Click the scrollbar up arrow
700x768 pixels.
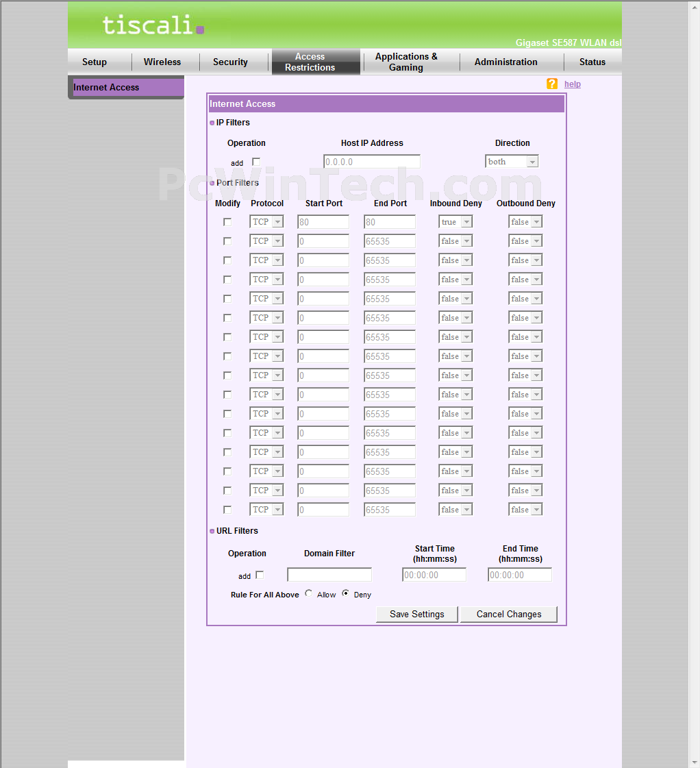[x=695, y=7]
